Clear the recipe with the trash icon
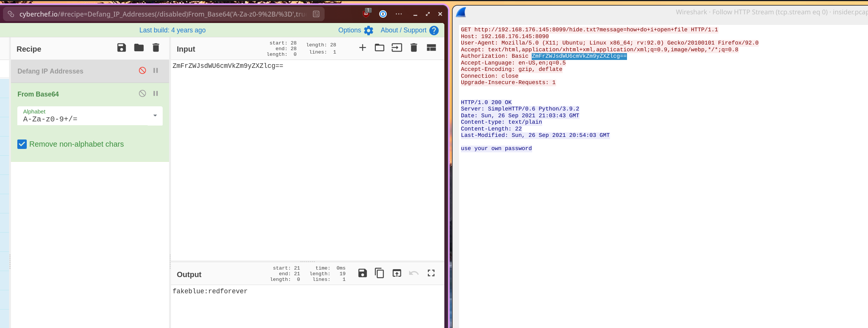Image resolution: width=868 pixels, height=328 pixels. [156, 48]
